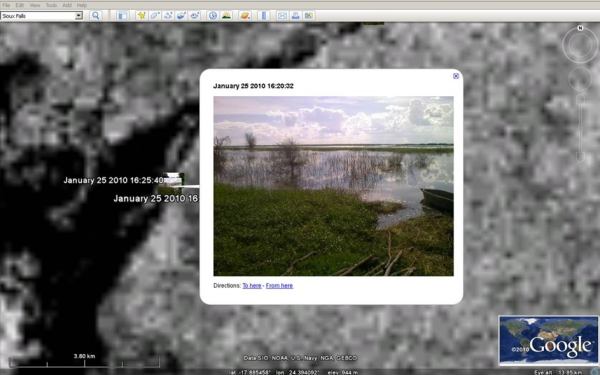Toggle historical imagery with the clock icon

[213, 16]
